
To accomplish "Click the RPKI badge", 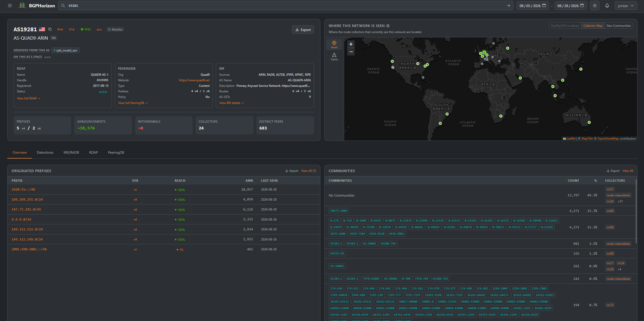I will tap(86, 30).
